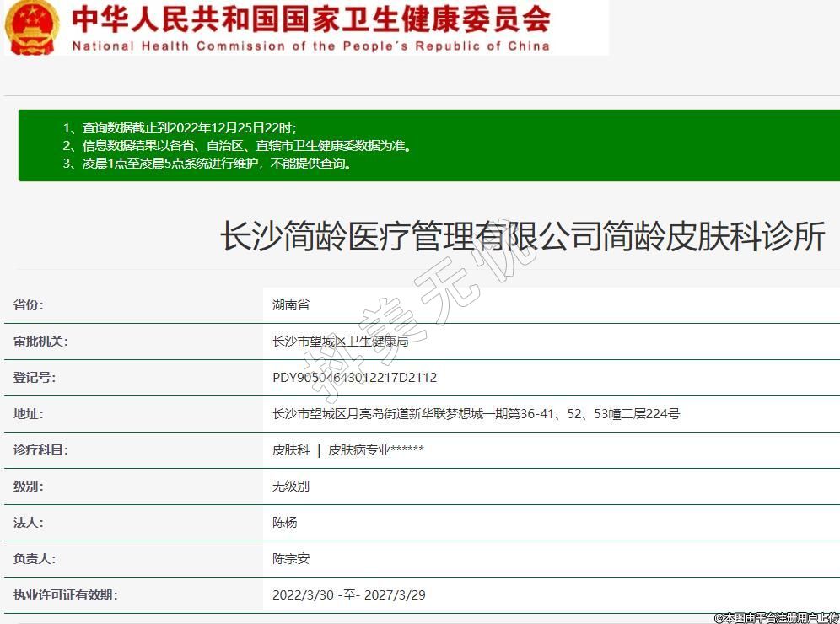Click the Chinese National Health Commission title
840x624 pixels.
tap(310, 19)
